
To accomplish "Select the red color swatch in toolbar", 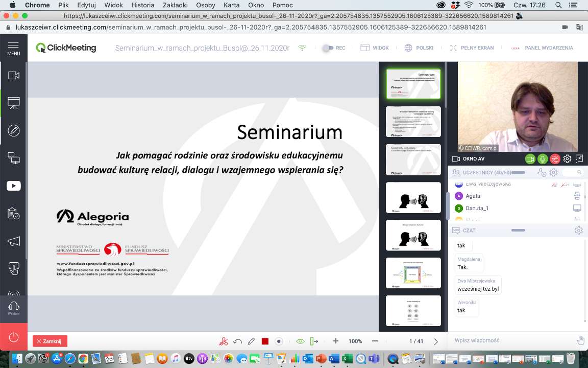I will point(265,341).
